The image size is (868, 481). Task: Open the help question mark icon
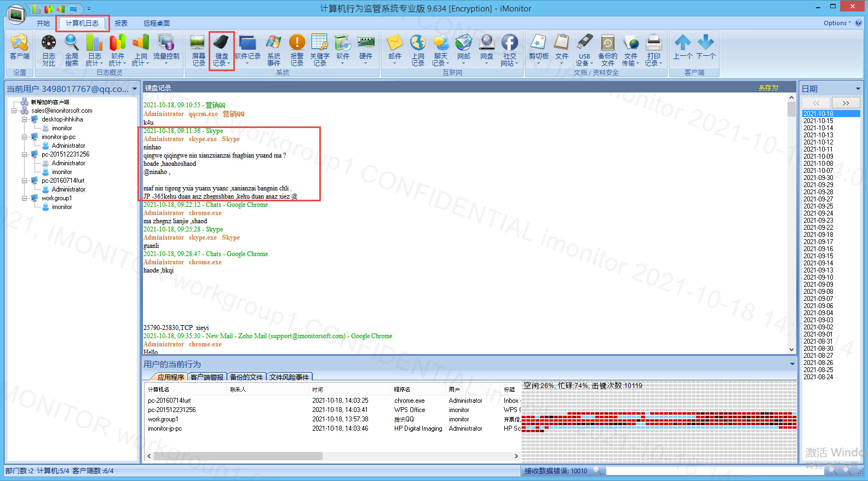point(858,23)
